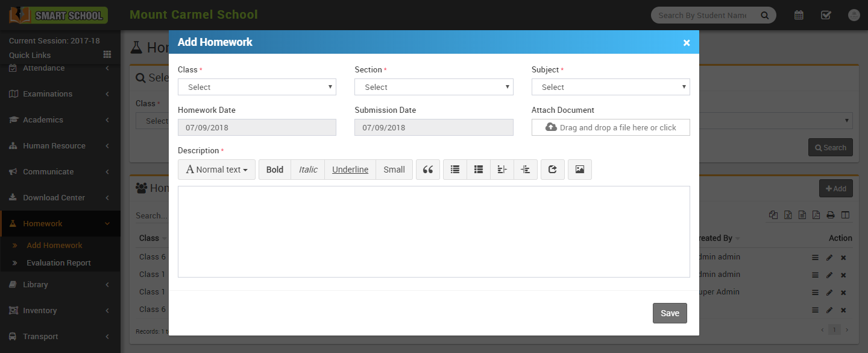Open the Normal text style dropdown

click(x=217, y=170)
